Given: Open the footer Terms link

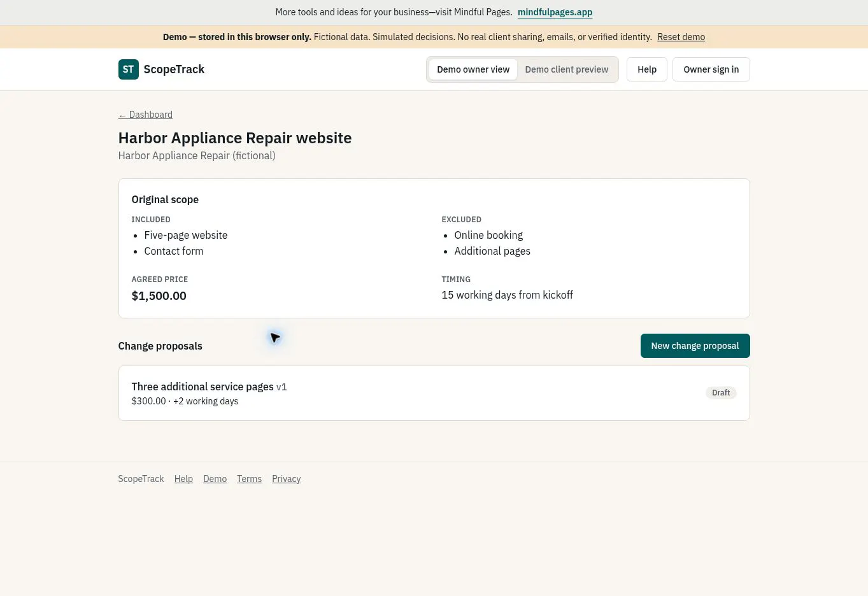Looking at the screenshot, I should tap(249, 479).
